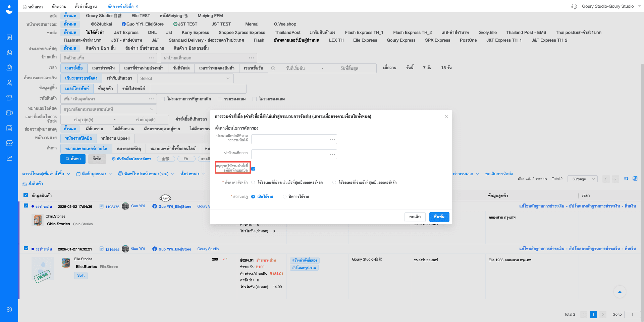Go to previous page arrow beside 50/page
Image resolution: width=644 pixels, height=322 pixels.
click(606, 179)
